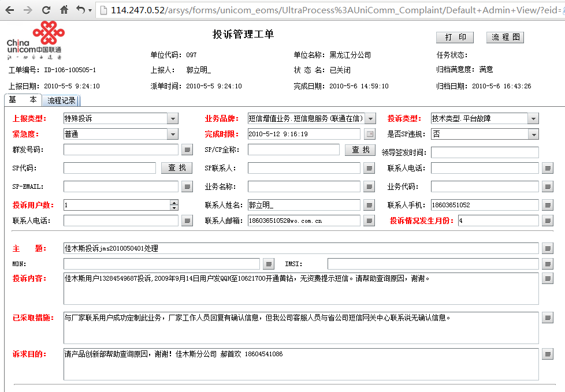This screenshot has height=392, width=565.
Task: Click expand icon next to 联系人邮箱 field
Action: tap(369, 221)
